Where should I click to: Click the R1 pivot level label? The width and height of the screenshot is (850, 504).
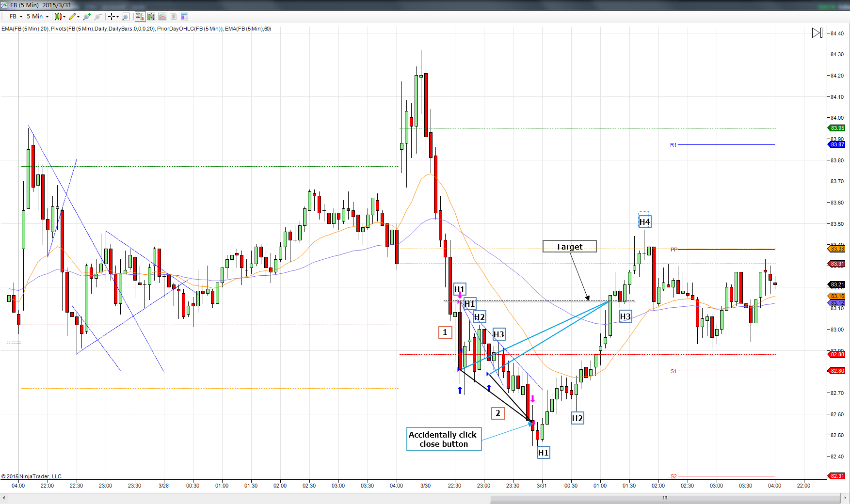[x=673, y=145]
